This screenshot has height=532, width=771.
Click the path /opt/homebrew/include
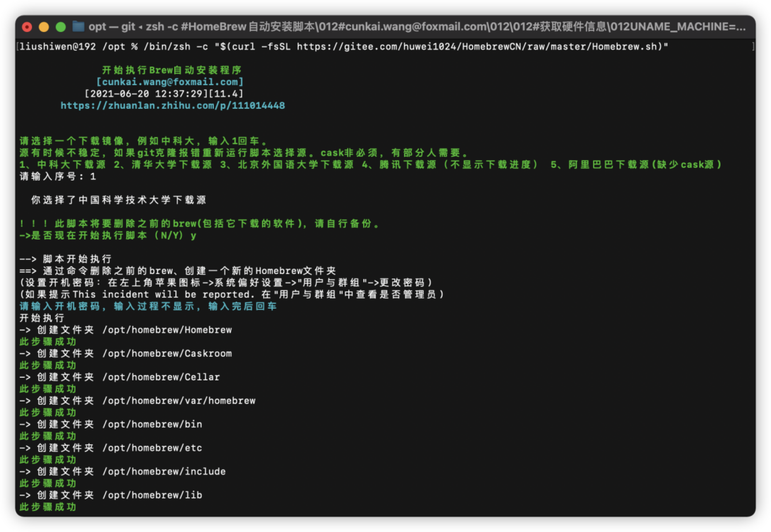click(164, 472)
